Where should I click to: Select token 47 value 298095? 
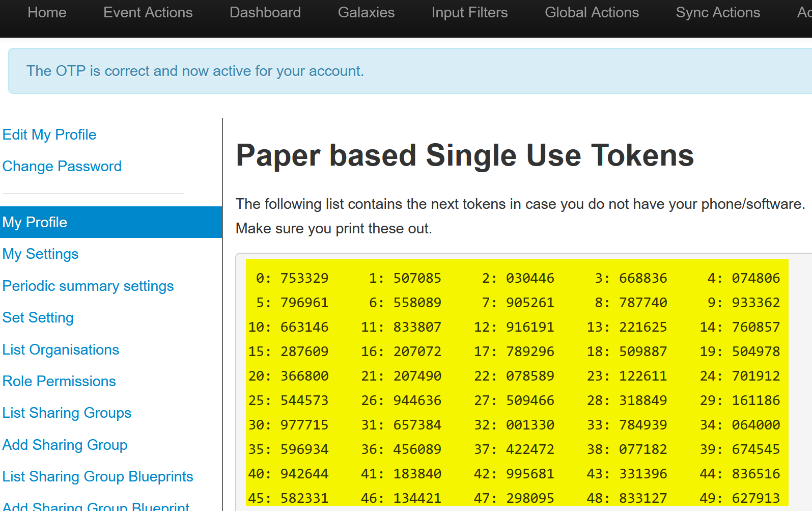530,498
